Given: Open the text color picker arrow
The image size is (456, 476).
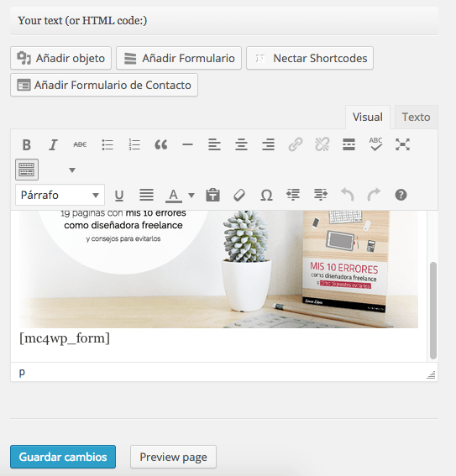Looking at the screenshot, I should (x=191, y=196).
